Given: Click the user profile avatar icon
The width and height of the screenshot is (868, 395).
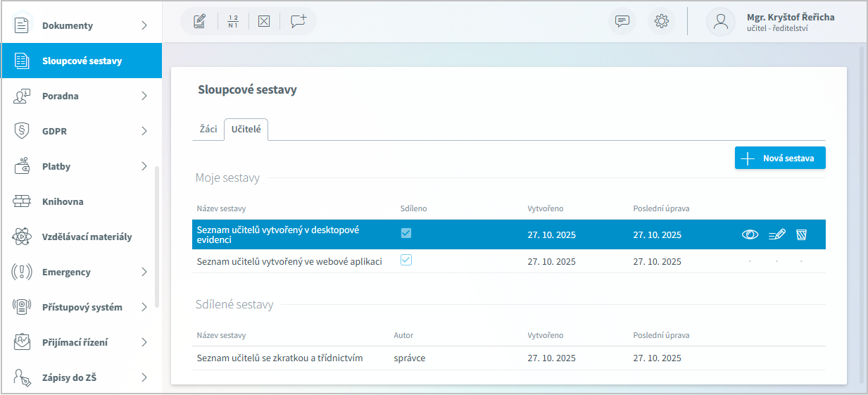Looking at the screenshot, I should [x=720, y=21].
